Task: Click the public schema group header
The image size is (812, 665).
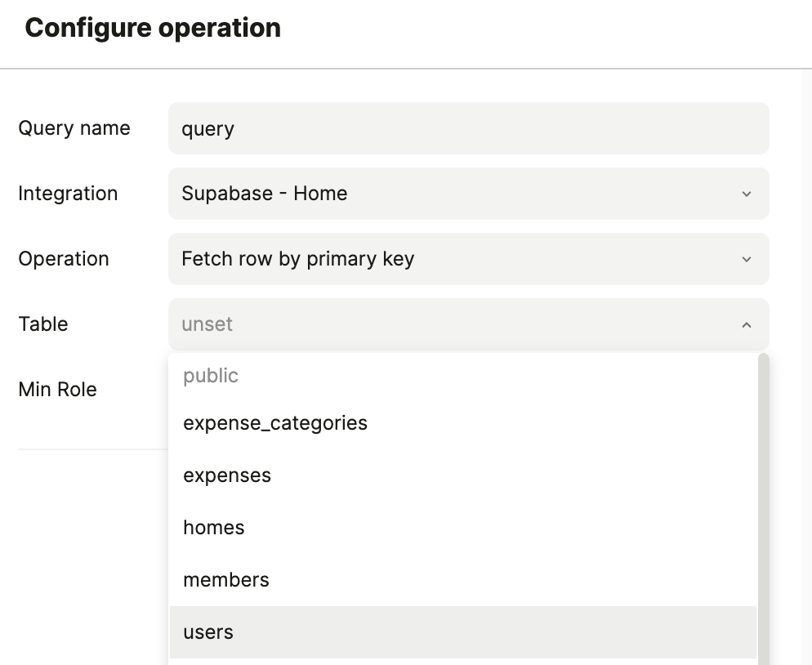Action: click(211, 376)
